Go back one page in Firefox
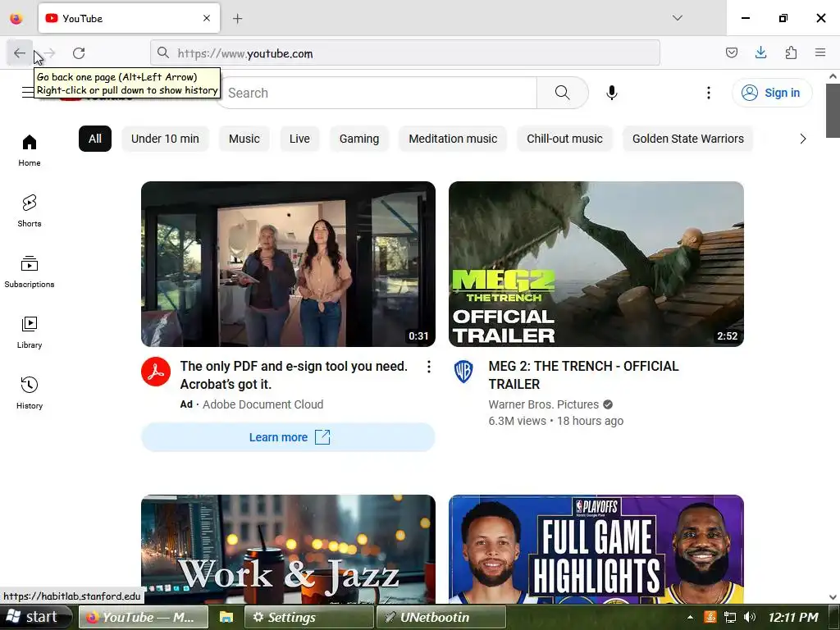Image resolution: width=840 pixels, height=630 pixels. (20, 53)
